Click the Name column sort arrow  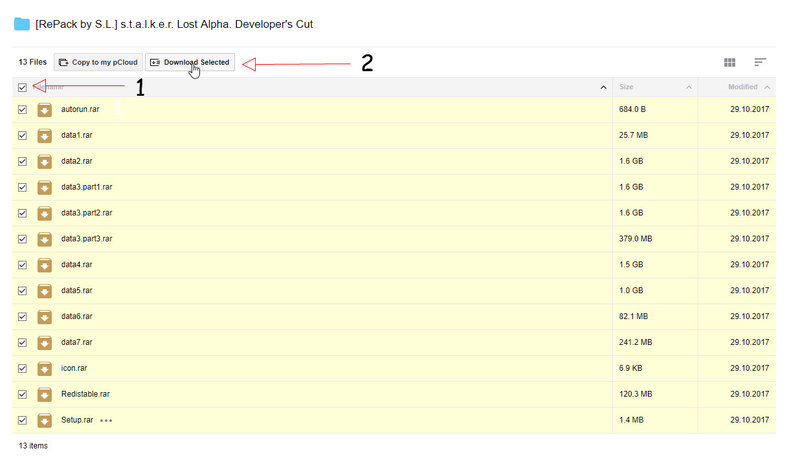click(x=603, y=88)
